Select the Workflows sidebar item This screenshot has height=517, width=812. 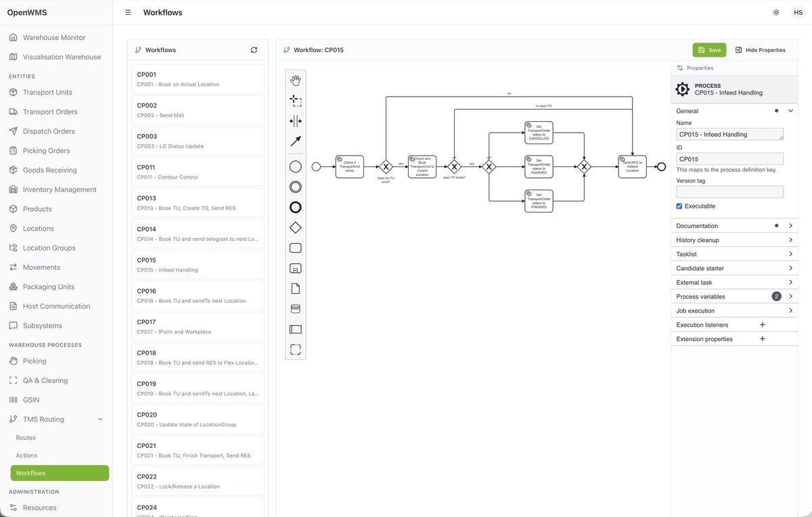pyautogui.click(x=60, y=474)
